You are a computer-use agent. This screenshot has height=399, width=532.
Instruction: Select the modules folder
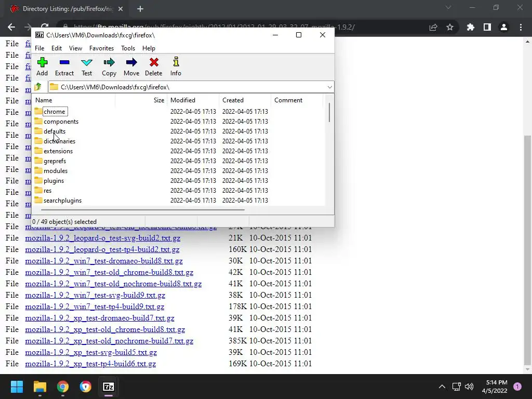point(55,170)
